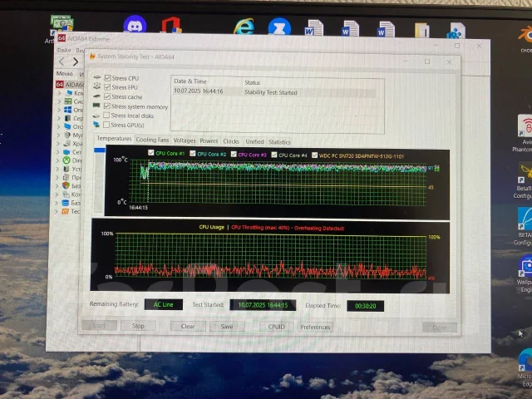
Task: Click the Stress FPU icon
Action: 97,86
